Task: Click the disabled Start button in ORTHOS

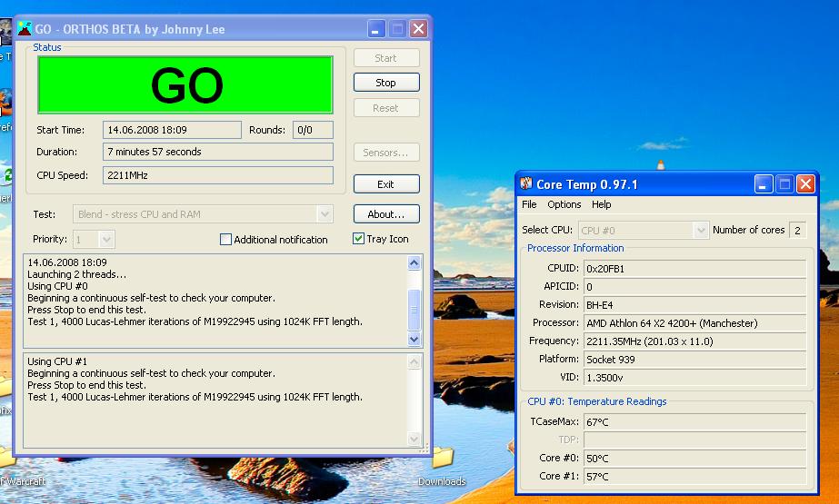Action: 386,58
